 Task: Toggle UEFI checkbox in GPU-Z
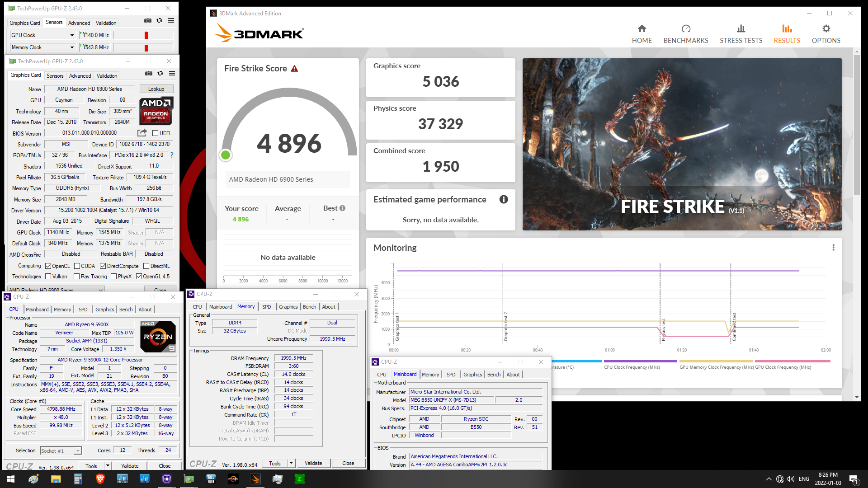click(155, 133)
